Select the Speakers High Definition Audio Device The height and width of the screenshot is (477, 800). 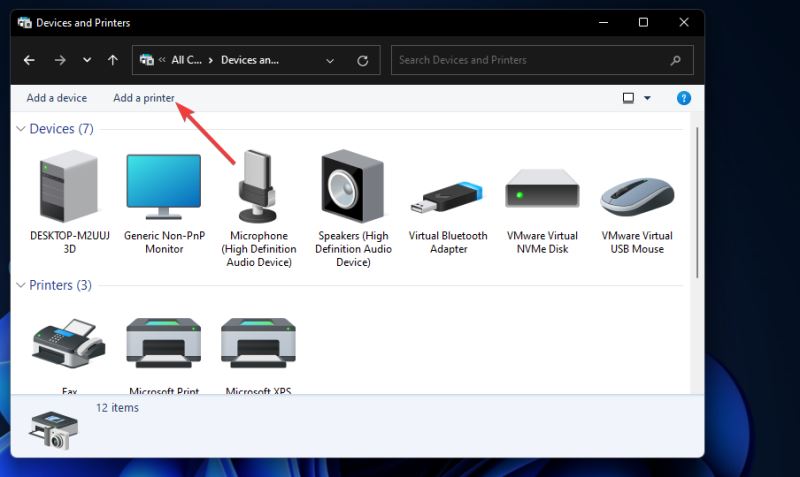[353, 190]
